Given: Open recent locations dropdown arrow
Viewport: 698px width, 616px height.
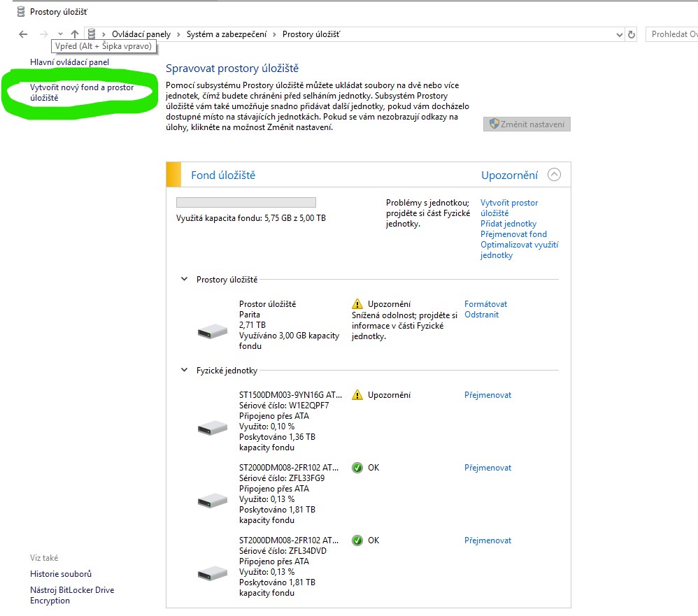Looking at the screenshot, I should pyautogui.click(x=60, y=34).
